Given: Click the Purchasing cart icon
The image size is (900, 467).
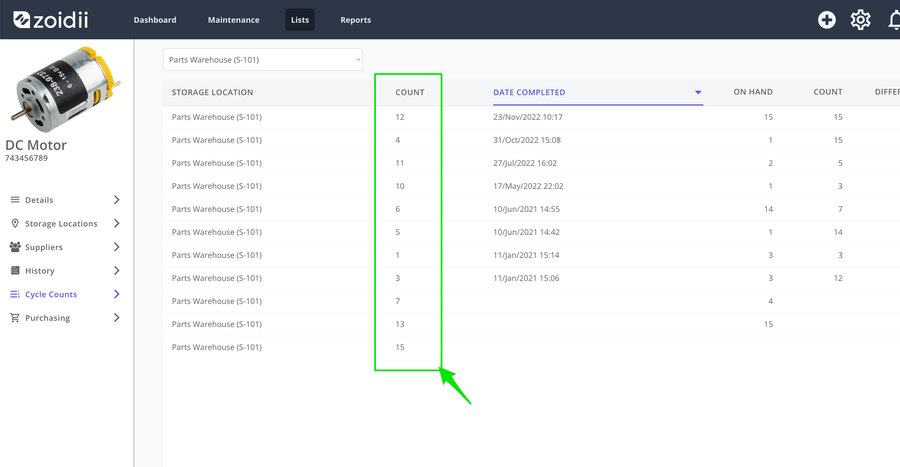Looking at the screenshot, I should 15,317.
